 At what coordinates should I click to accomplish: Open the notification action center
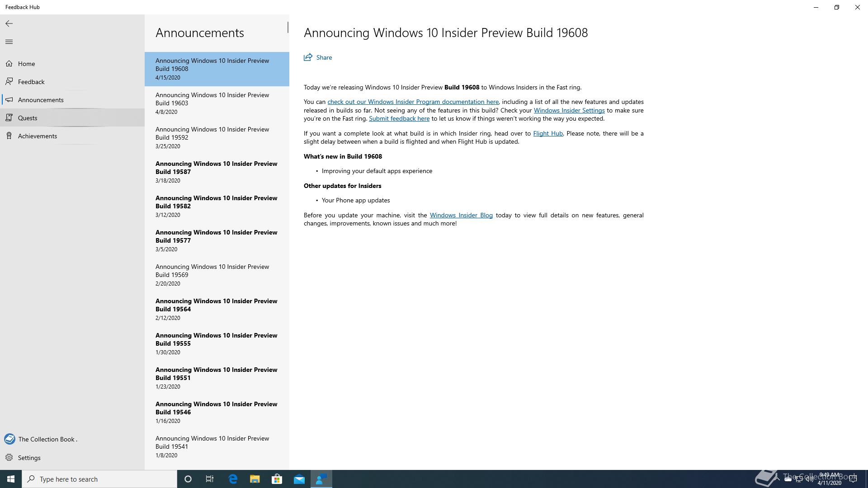pos(853,479)
